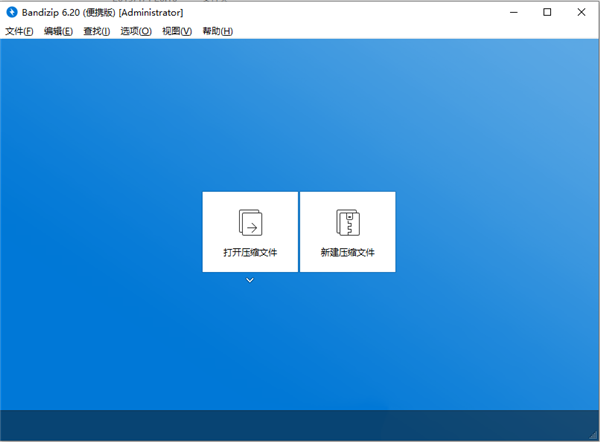Click the dark status bar at bottom
This screenshot has height=442, width=600.
click(299, 425)
